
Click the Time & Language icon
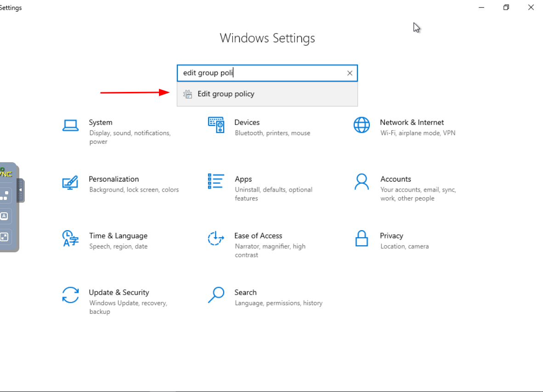pyautogui.click(x=70, y=238)
